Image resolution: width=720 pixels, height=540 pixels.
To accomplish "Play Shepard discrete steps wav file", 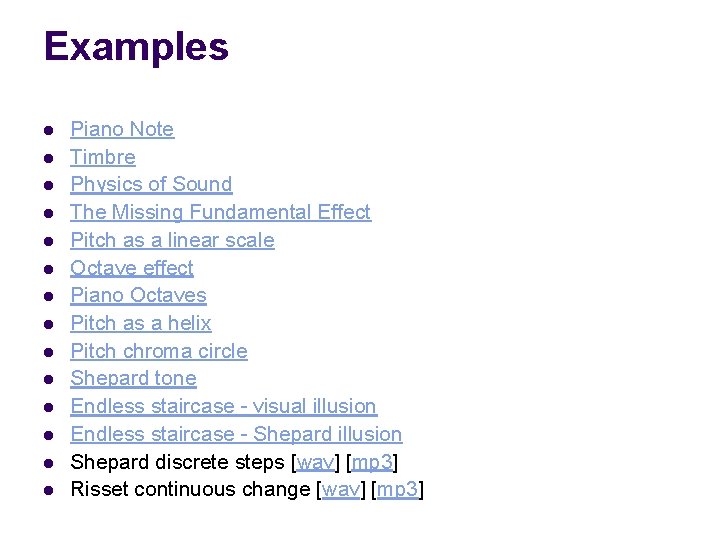I will (315, 462).
